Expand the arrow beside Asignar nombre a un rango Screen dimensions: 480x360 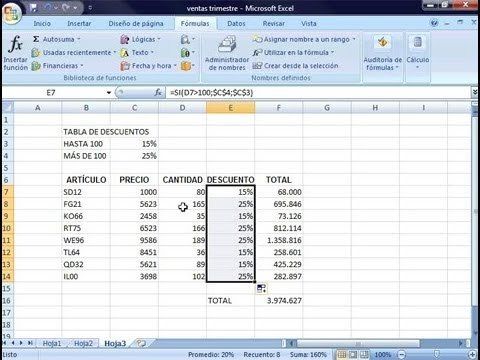click(354, 39)
